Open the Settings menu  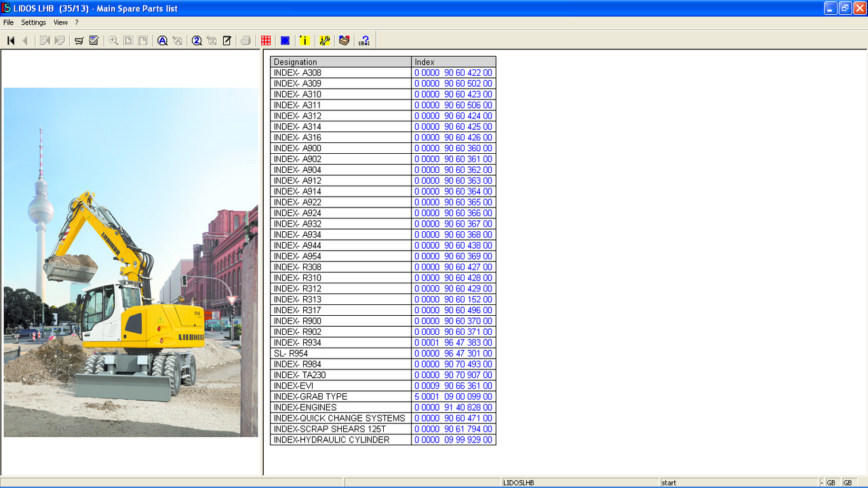coord(33,22)
